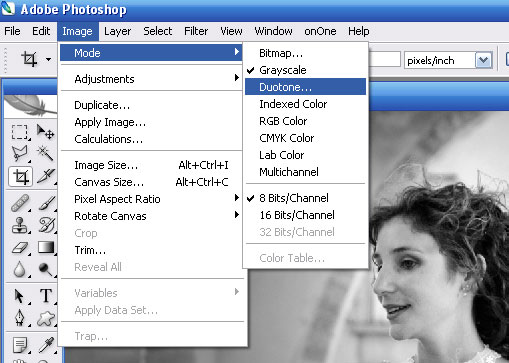Select the Clone Stamp tool
Viewport: 509px width, 363px height.
point(20,225)
